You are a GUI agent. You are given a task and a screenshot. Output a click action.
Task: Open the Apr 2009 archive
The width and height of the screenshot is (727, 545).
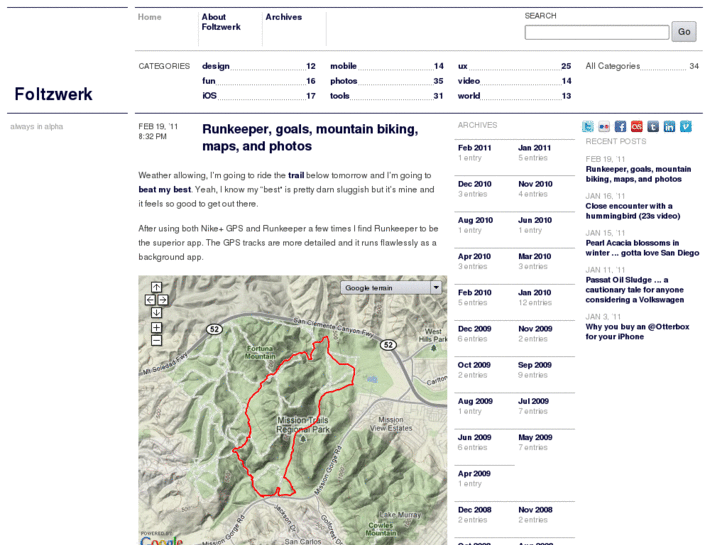(474, 473)
